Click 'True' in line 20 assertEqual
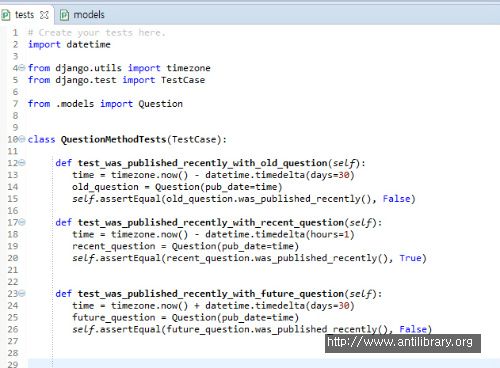 [411, 258]
